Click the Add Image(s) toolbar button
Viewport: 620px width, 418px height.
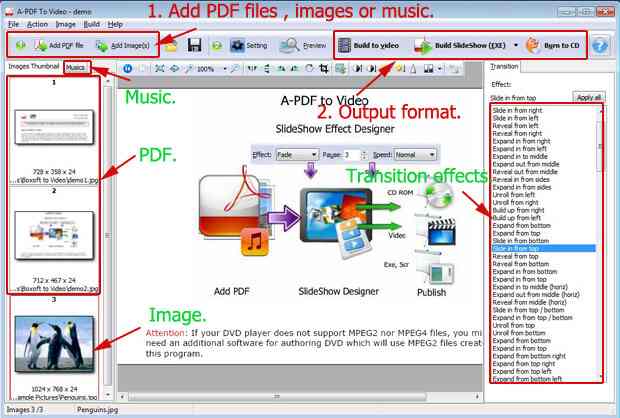pos(123,46)
